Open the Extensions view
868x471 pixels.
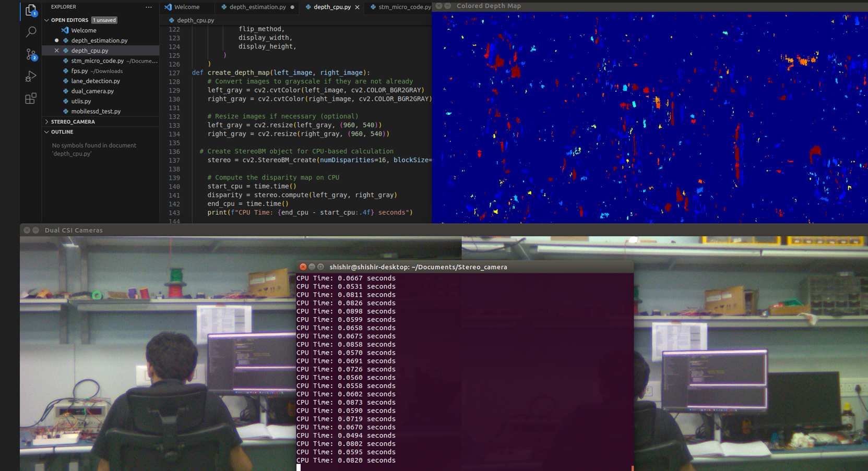pyautogui.click(x=31, y=99)
